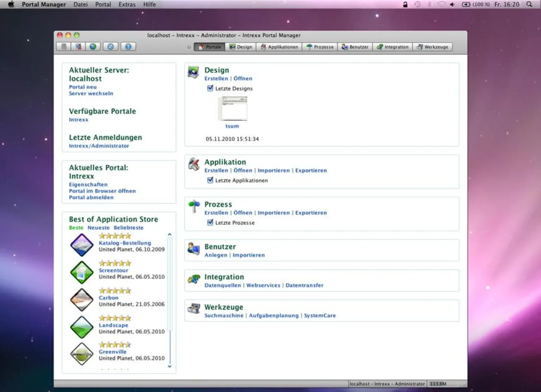Click the Integration section icon
Screen dimensions: 541x392
[x=194, y=279]
